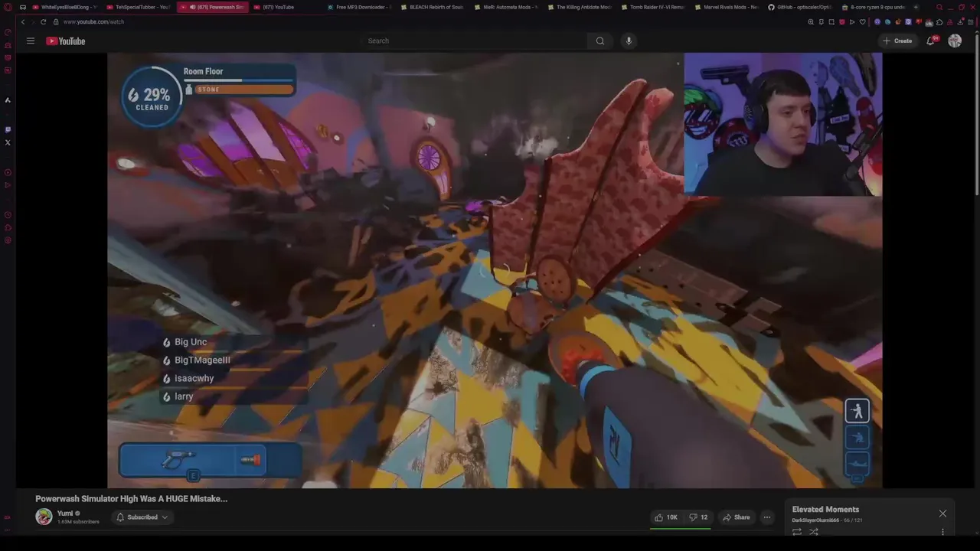
Task: Click the play icon in address bar
Action: click(852, 21)
